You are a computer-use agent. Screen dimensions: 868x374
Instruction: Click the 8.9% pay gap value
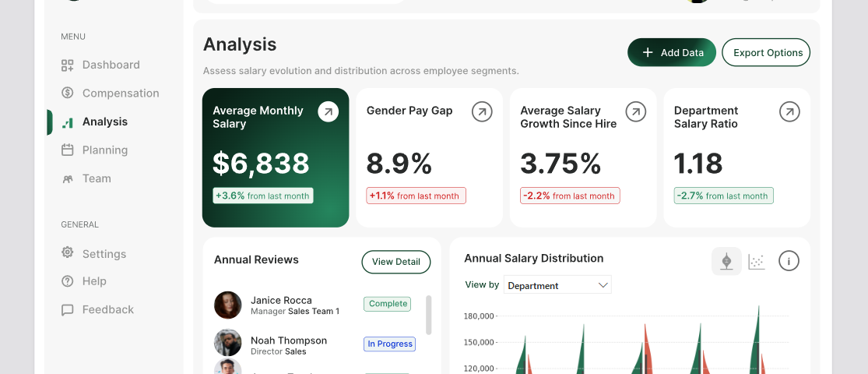tap(399, 164)
